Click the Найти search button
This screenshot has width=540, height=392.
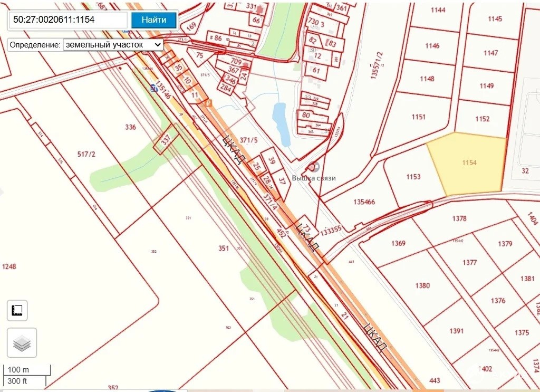[x=153, y=20]
